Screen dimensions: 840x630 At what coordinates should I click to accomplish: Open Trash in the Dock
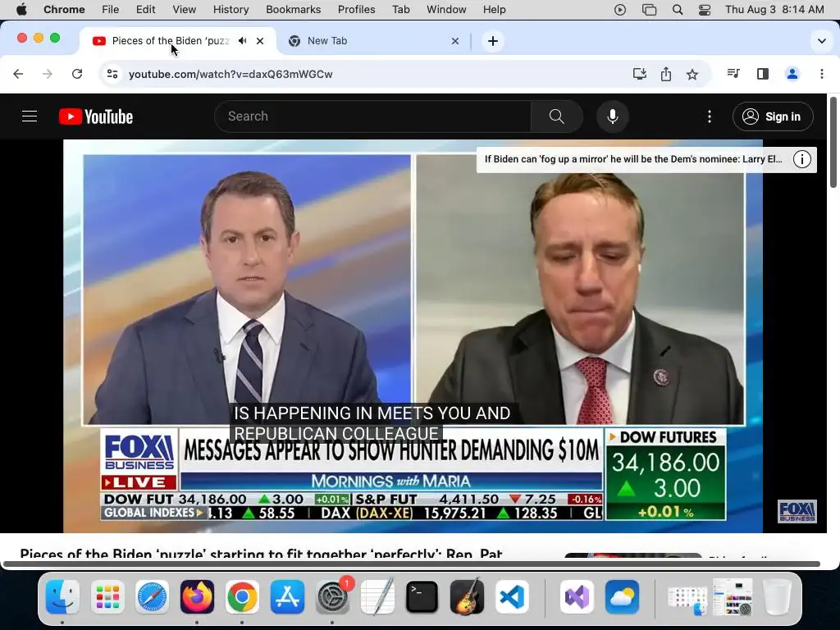coord(778,596)
